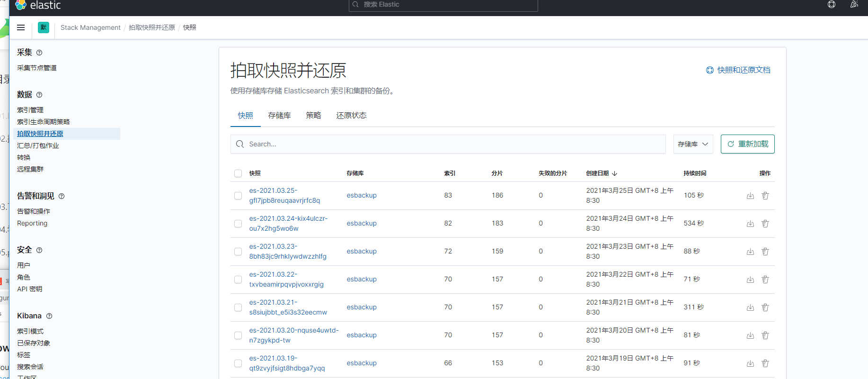Go to Stack Management breadcrumb
868x379 pixels.
(90, 27)
